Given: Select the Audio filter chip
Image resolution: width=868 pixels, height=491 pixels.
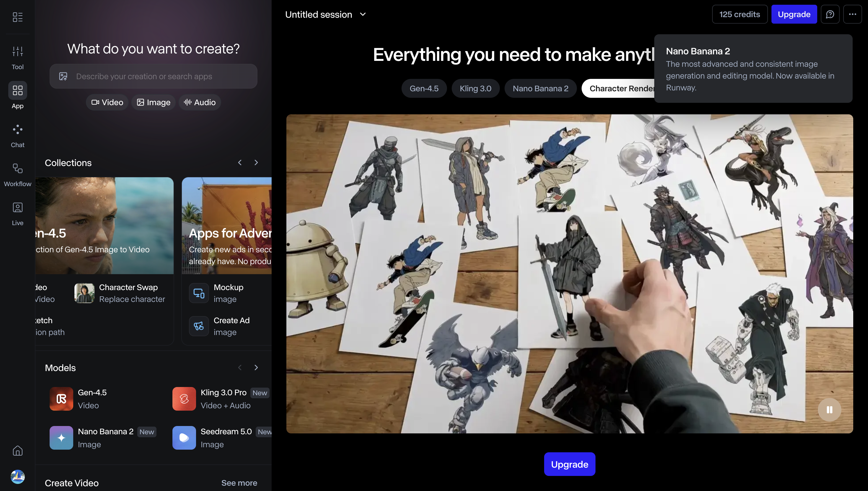Looking at the screenshot, I should [x=200, y=102].
